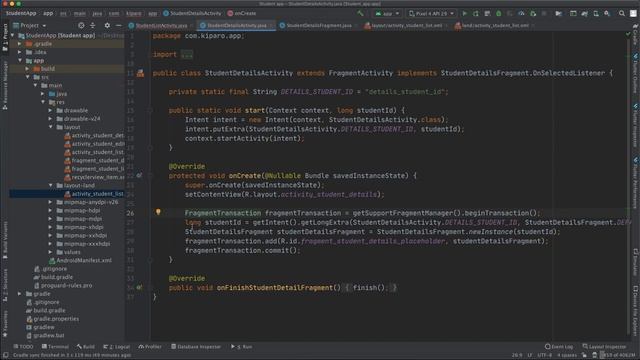Open the Run tool window
Viewport: 640px width, 360px height.
pos(242,347)
